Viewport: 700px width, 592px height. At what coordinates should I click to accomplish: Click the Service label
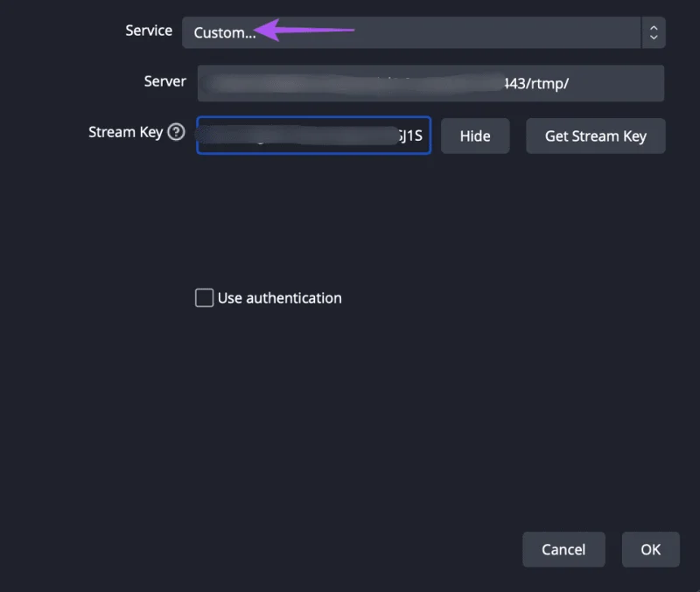149,31
